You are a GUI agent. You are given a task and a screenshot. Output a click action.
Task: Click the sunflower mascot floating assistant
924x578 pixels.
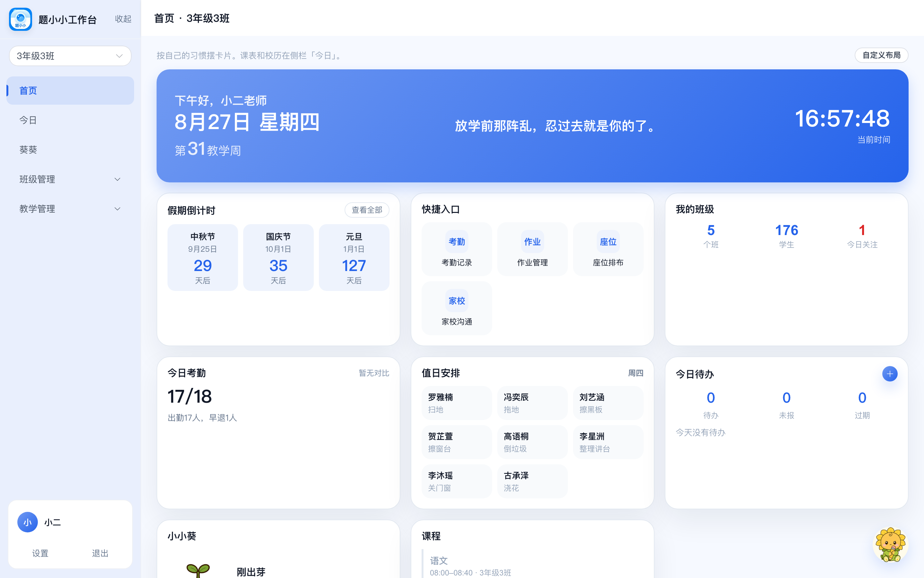click(x=890, y=544)
